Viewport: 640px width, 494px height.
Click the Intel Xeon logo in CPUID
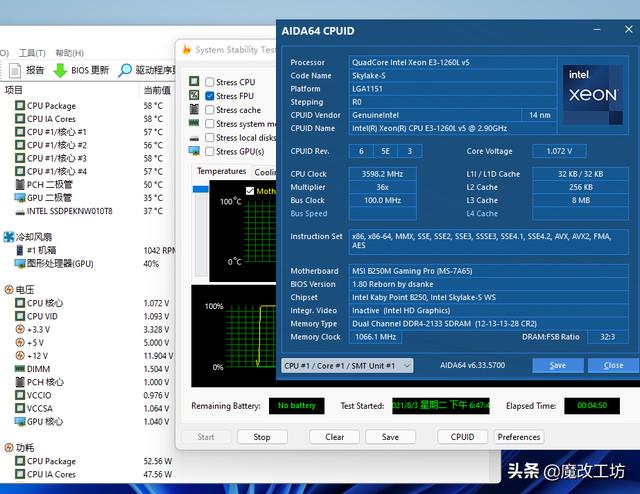(593, 95)
